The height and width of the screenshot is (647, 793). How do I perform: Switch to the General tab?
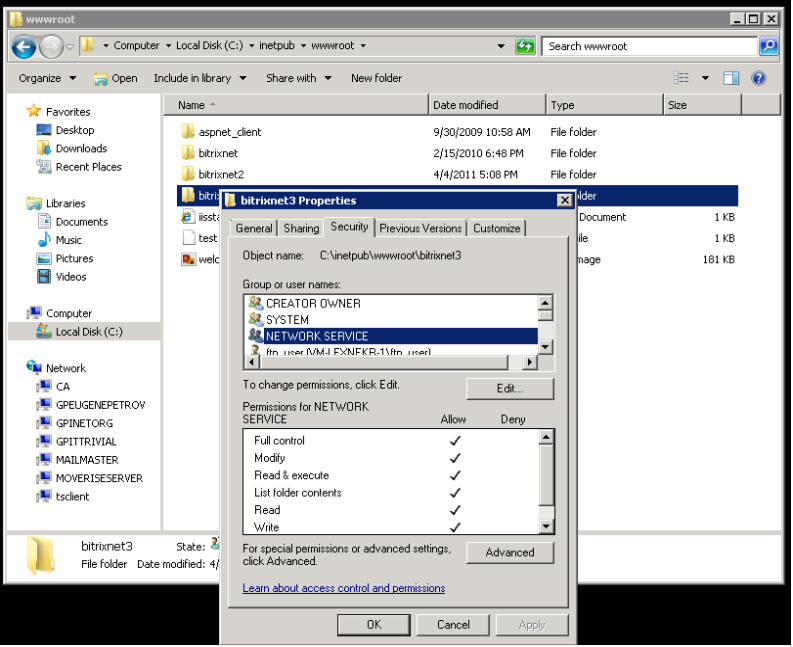(254, 228)
